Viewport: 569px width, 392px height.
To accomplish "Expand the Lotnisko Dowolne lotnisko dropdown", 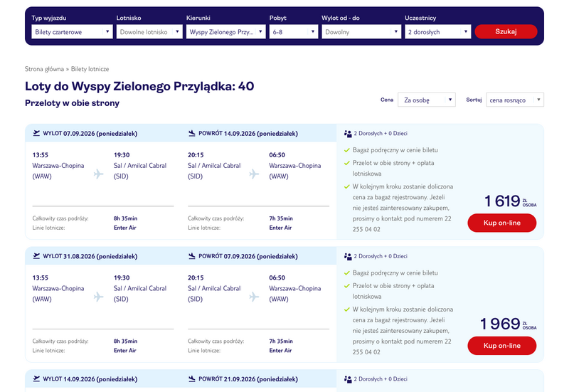I will [x=149, y=31].
